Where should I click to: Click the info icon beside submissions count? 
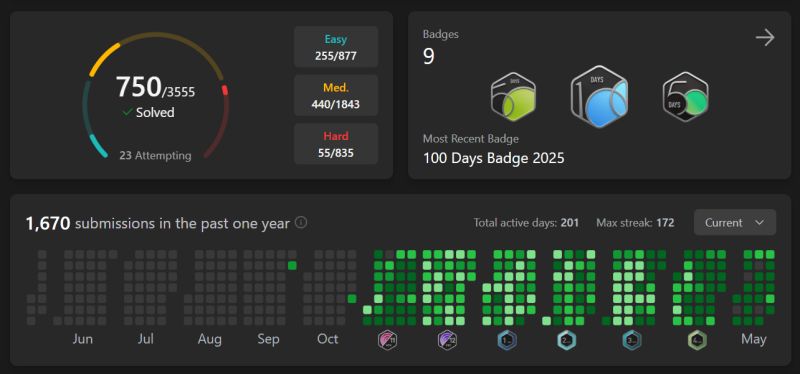(301, 222)
